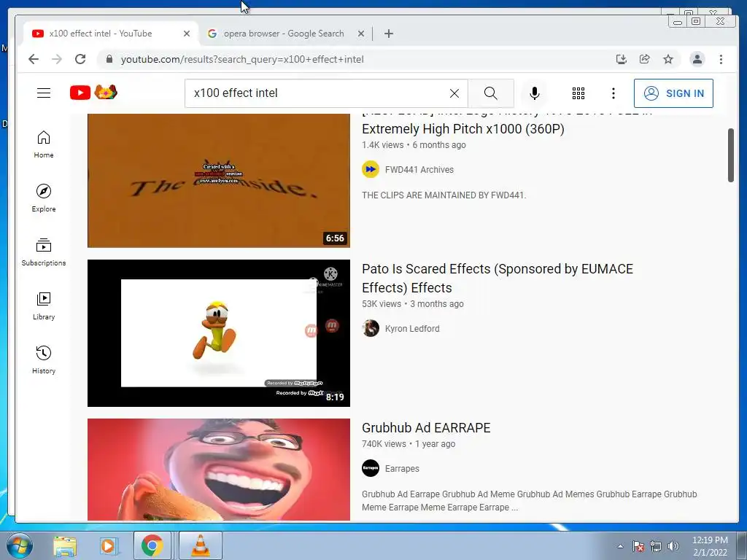The image size is (747, 560).
Task: Click the page vertical scrollbar thumb
Action: coord(731,155)
